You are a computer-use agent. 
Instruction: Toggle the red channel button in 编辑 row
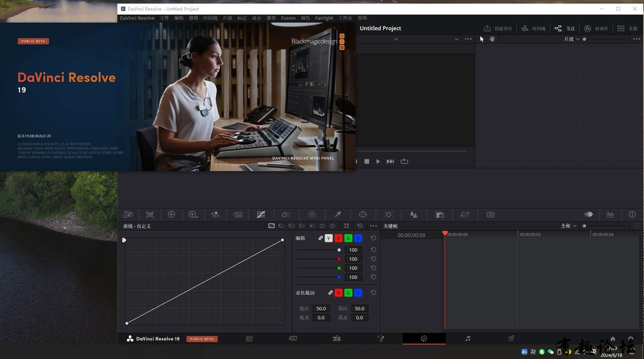tap(339, 238)
